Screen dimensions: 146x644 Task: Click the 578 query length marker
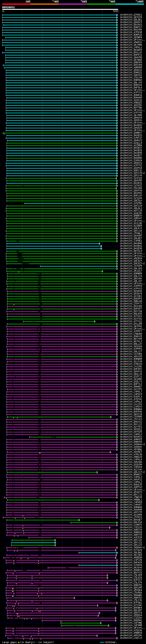115,11
